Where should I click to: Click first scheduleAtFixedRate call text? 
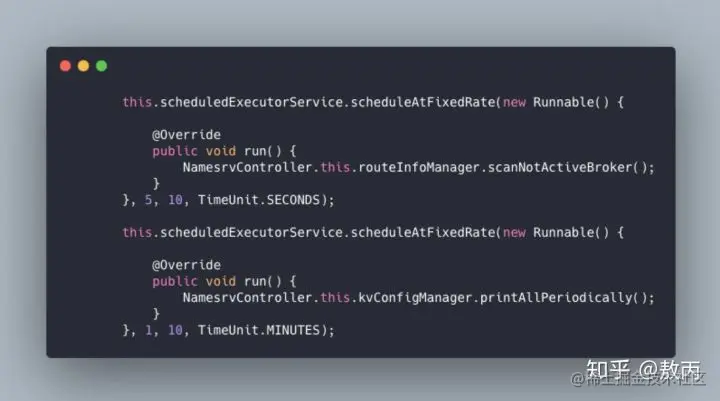[x=422, y=102]
